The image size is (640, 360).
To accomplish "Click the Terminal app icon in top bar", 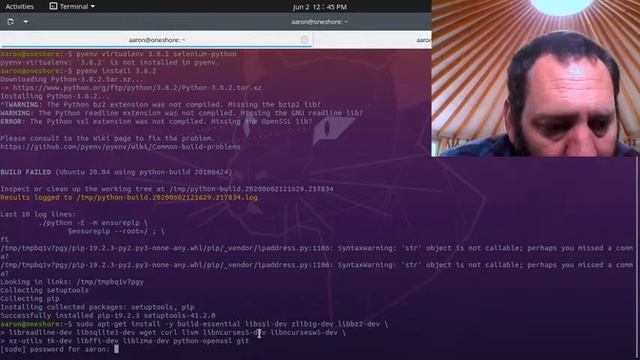I will [53, 6].
